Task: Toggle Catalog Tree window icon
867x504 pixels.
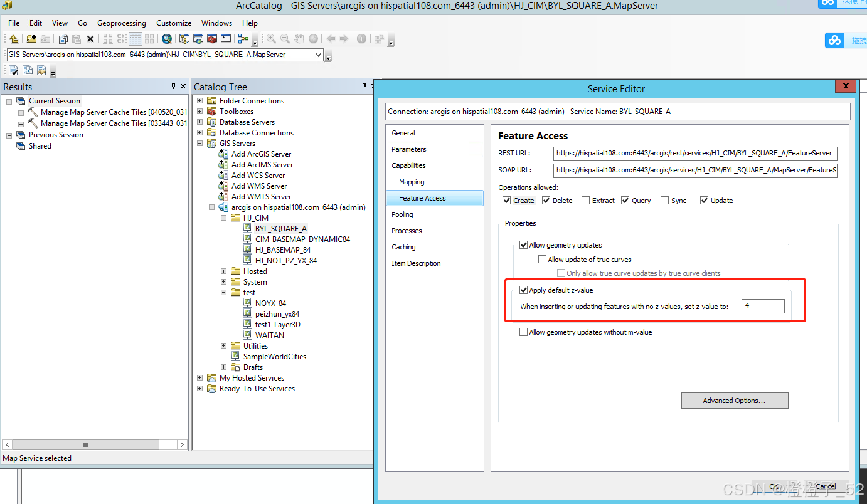Action: pyautogui.click(x=184, y=39)
